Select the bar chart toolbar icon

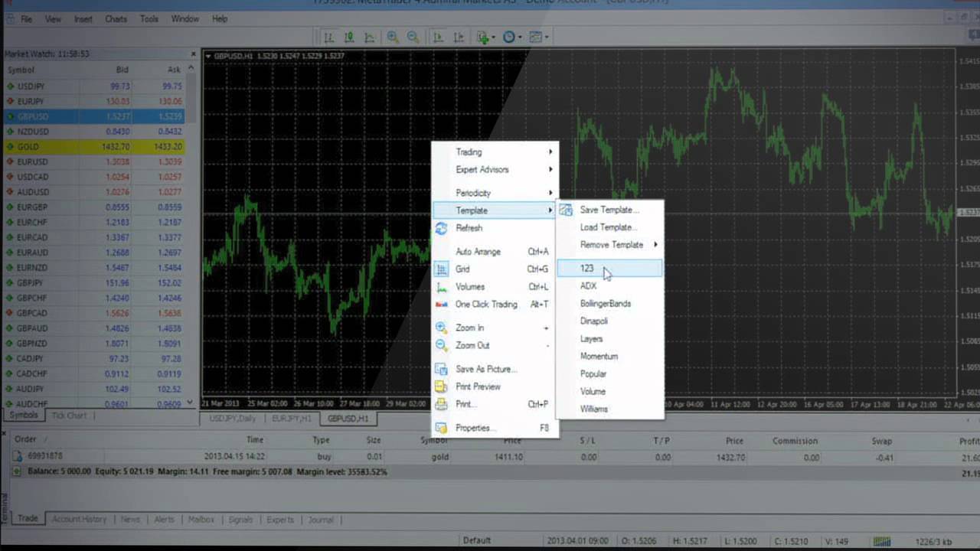click(x=328, y=37)
